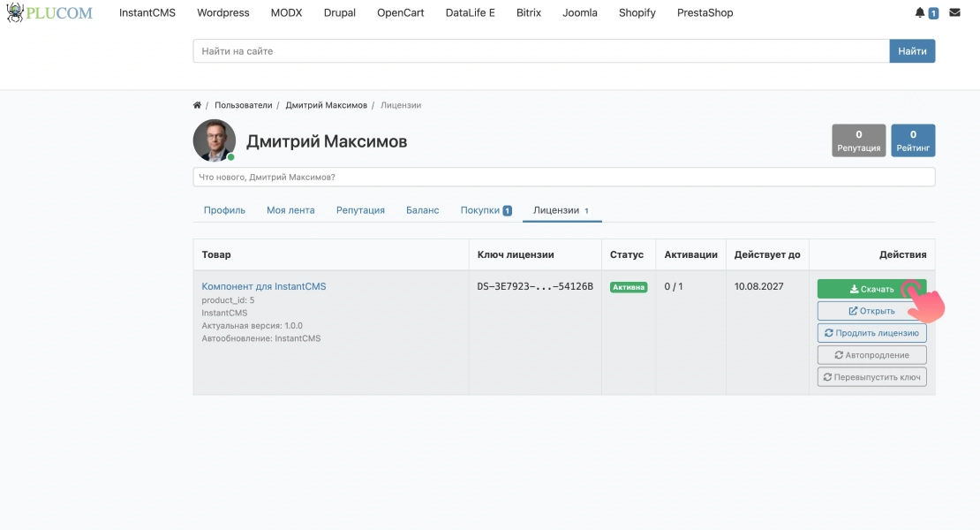Click the PLUCOM spider logo
Viewport: 980px width, 530px height.
(x=49, y=12)
